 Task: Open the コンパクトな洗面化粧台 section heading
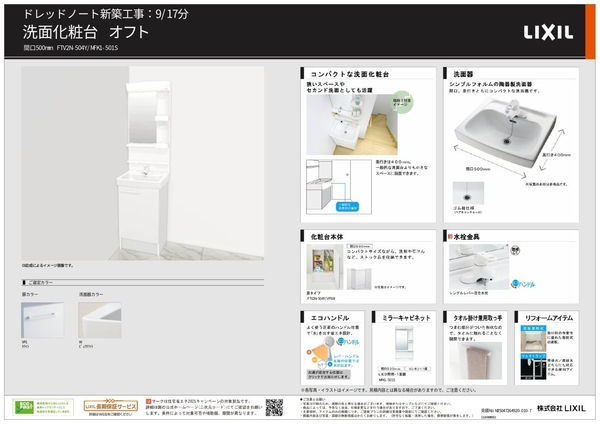tap(348, 75)
